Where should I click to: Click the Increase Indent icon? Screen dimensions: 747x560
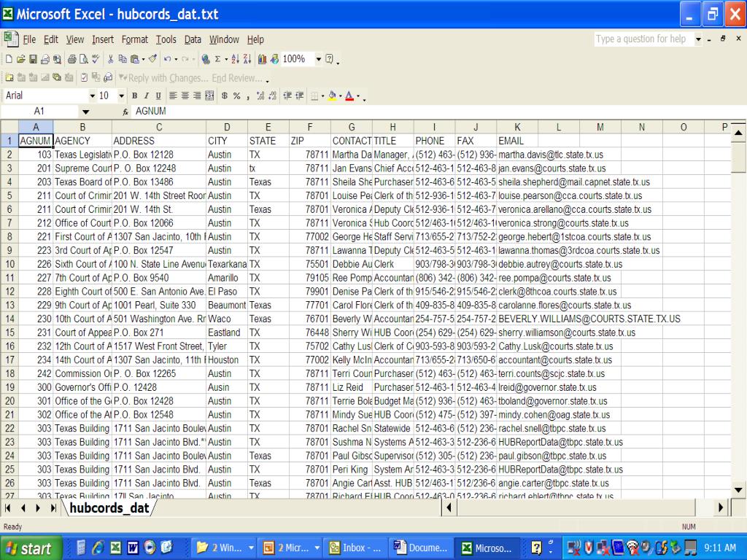click(x=299, y=96)
